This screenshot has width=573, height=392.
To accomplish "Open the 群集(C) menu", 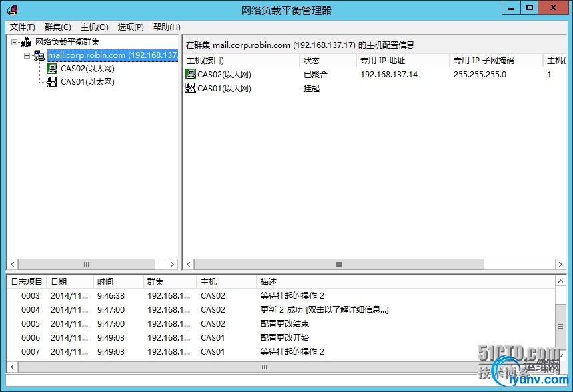I will coord(58,27).
